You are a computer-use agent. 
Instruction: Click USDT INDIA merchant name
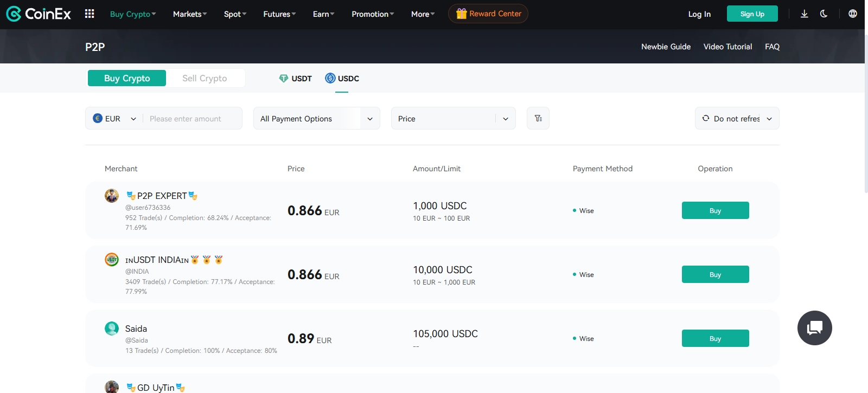(x=174, y=260)
